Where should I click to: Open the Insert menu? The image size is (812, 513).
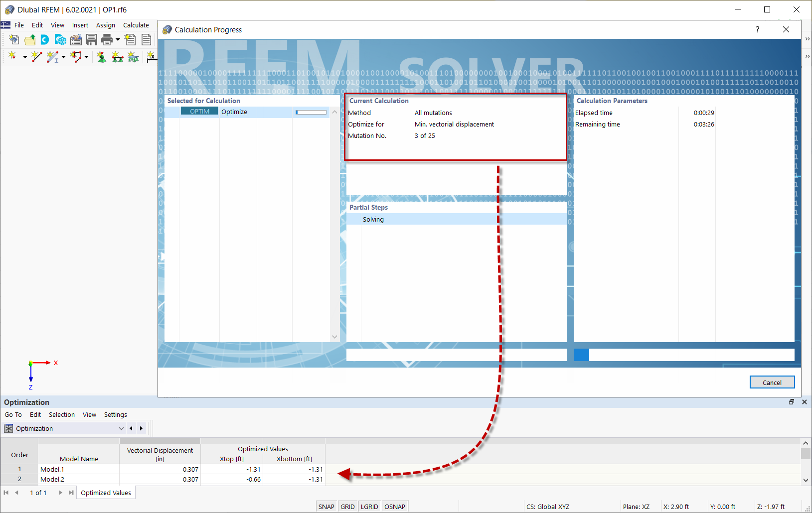(x=80, y=25)
